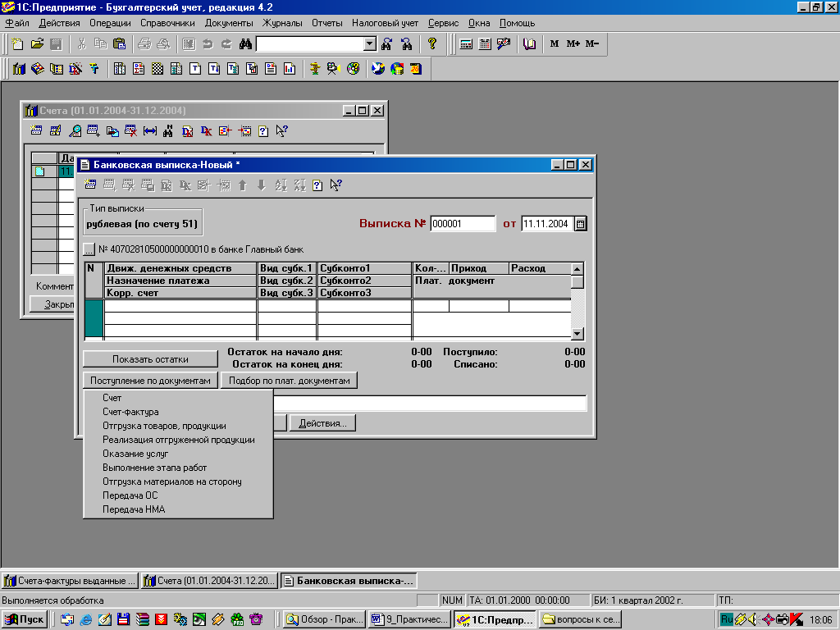Expand the search combo box dropdown arrow
This screenshot has width=840, height=630.
370,44
